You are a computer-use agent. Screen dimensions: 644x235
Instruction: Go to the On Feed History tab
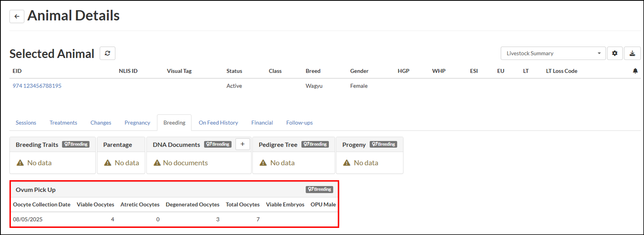(218, 123)
